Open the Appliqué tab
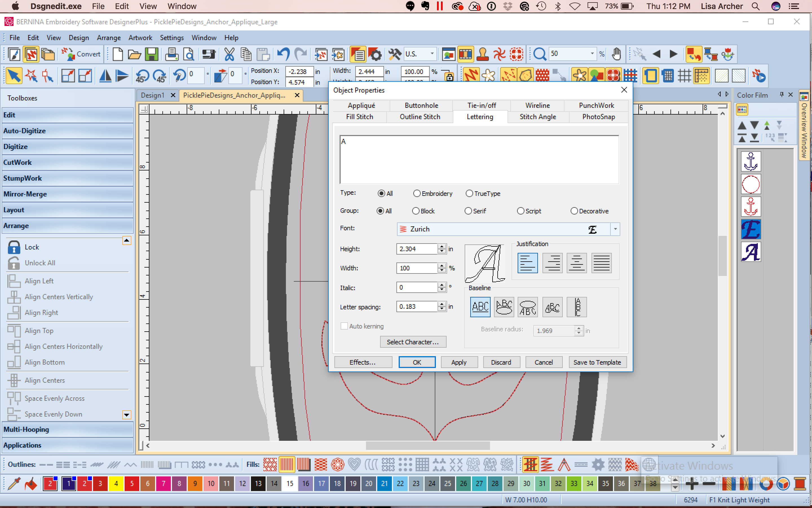Screen dimensions: 812x508 [x=361, y=105]
